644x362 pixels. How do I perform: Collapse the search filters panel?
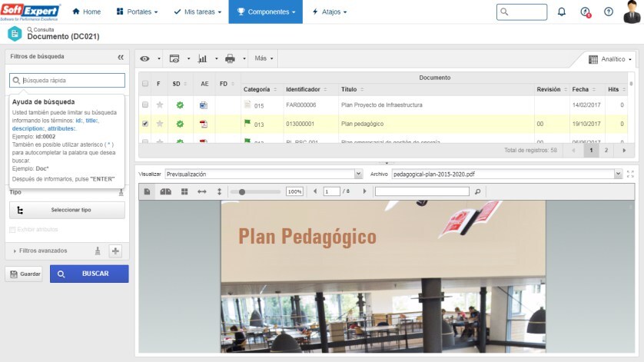[121, 57]
